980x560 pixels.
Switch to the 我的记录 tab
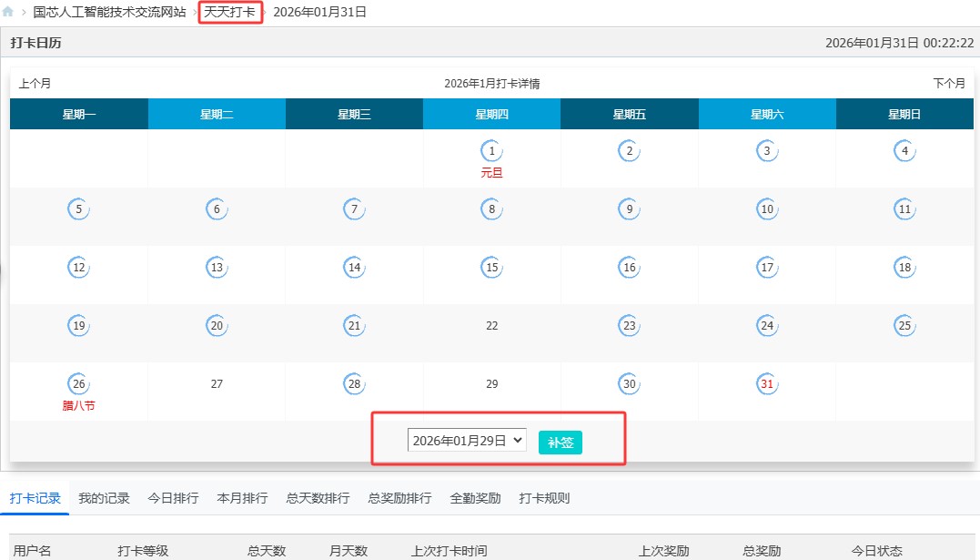coord(104,498)
